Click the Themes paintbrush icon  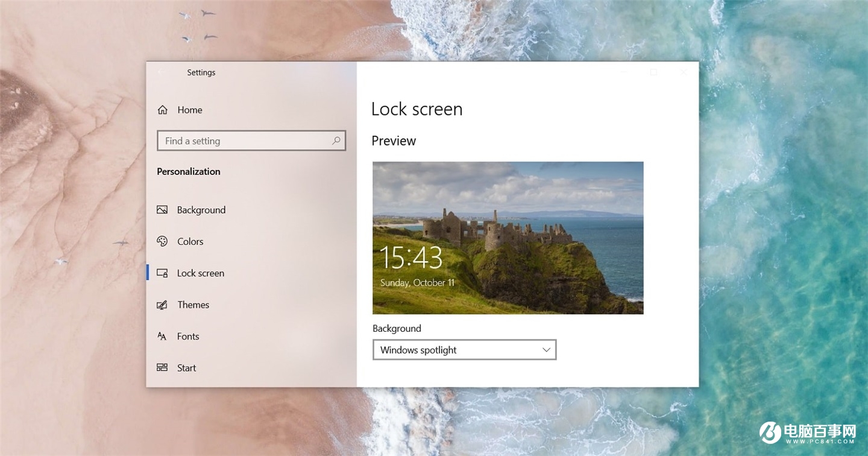162,305
